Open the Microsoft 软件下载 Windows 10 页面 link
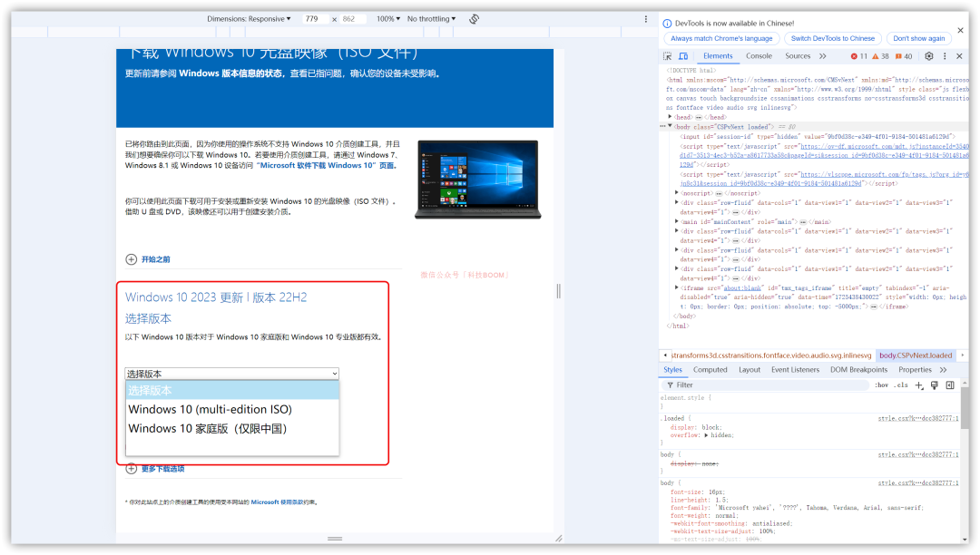This screenshot has height=555, width=980. (x=328, y=165)
